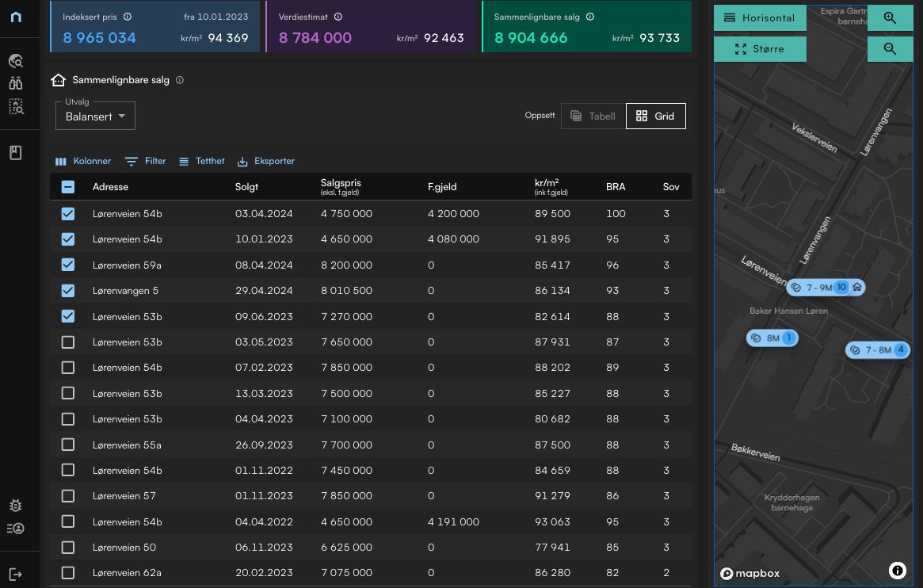
Task: Click the home logo icon in sidebar
Action: click(16, 17)
